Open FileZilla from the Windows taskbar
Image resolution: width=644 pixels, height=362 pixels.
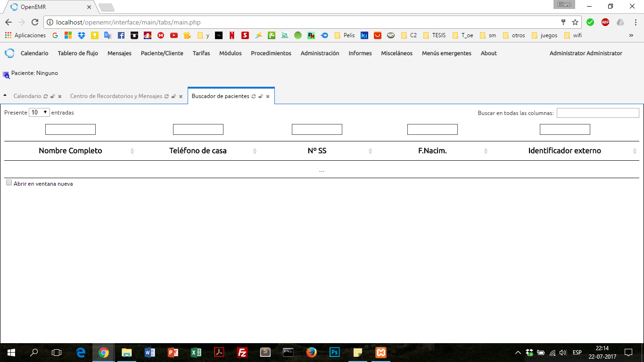(x=242, y=352)
